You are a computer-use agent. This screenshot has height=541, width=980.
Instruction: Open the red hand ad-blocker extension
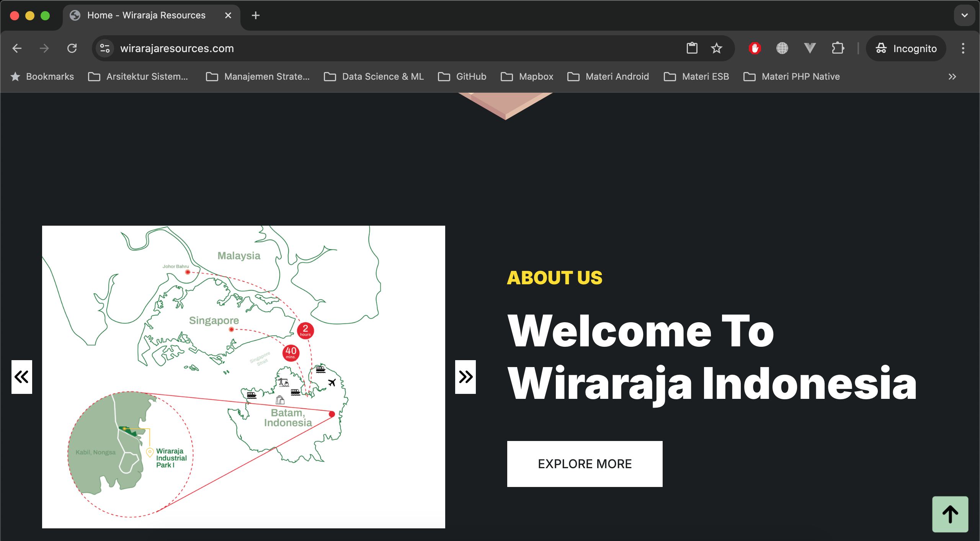pos(755,48)
